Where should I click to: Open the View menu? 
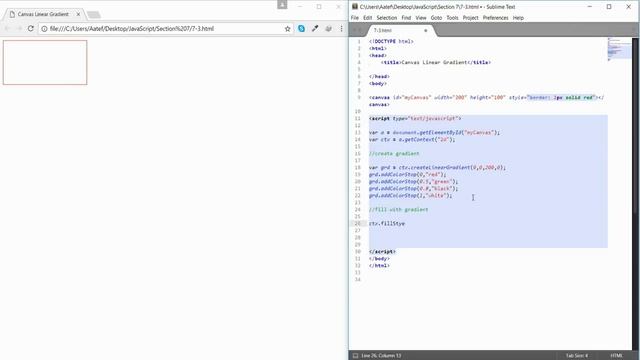click(421, 18)
